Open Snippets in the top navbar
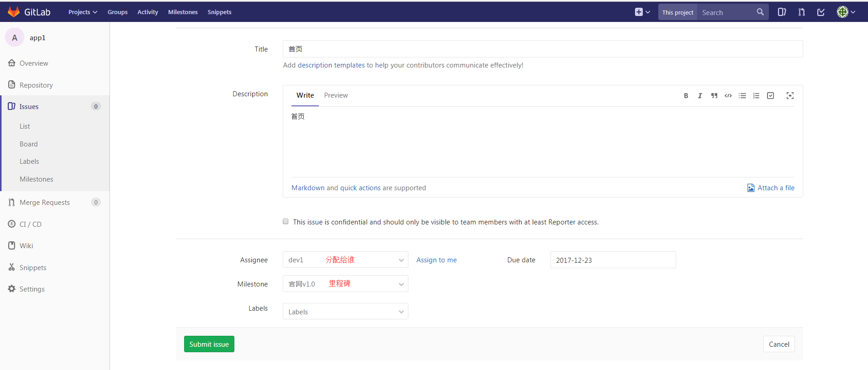The image size is (868, 370). (x=219, y=12)
